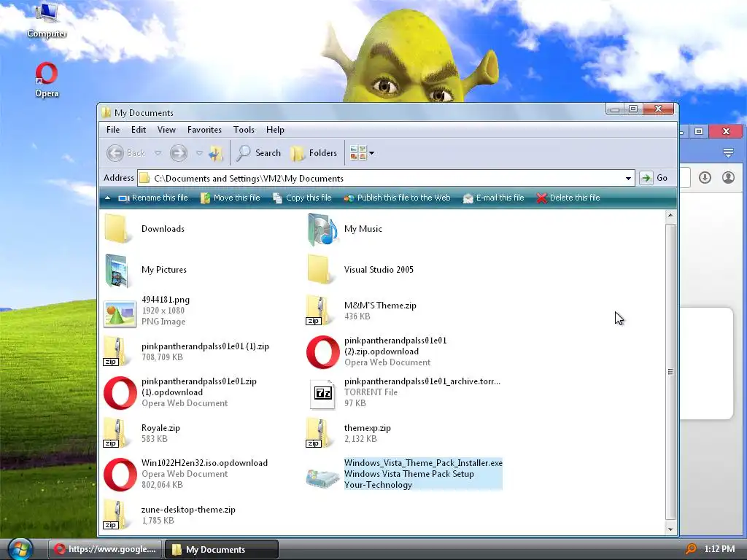Click the themexp.zip file name

click(368, 428)
